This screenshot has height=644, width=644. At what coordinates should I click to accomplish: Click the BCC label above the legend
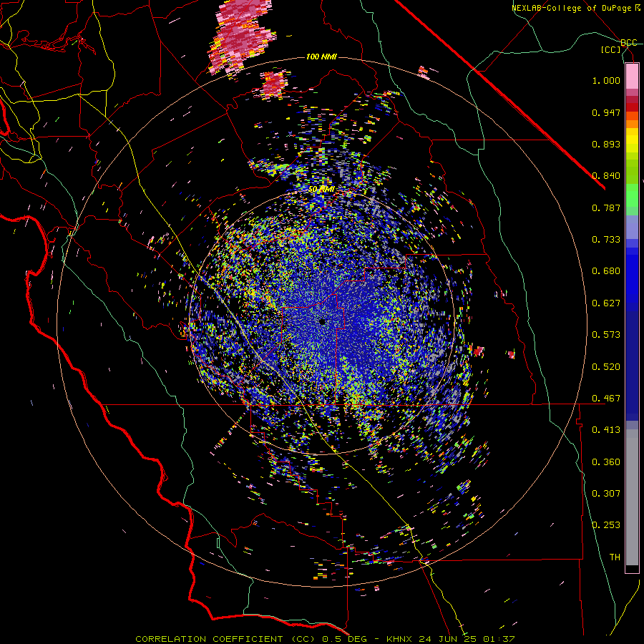click(x=628, y=43)
